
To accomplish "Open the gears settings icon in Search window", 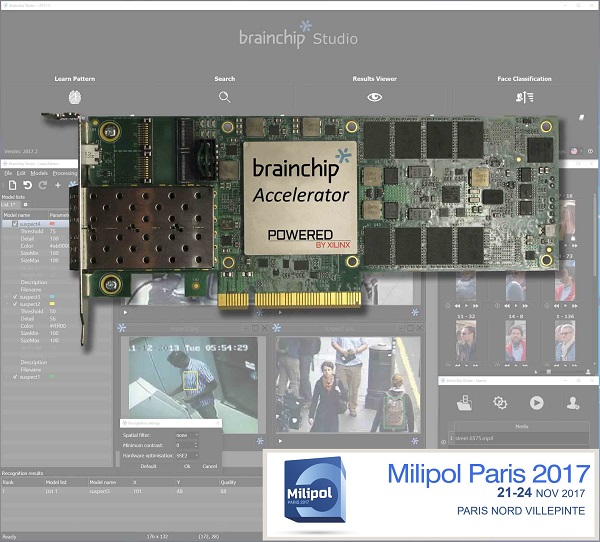I will [x=500, y=403].
